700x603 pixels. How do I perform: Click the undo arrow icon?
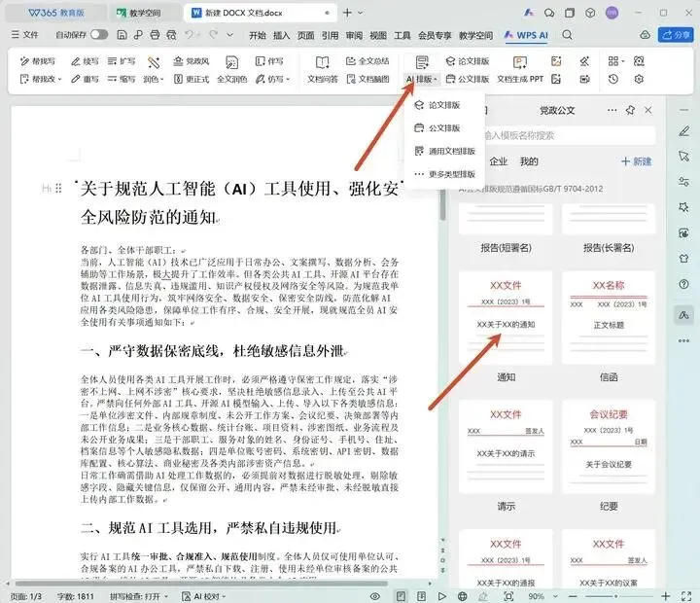point(190,34)
